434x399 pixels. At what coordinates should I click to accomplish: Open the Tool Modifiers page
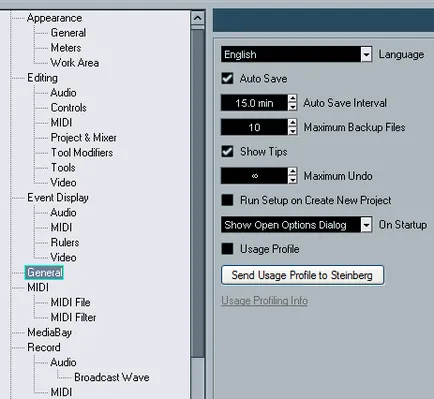[82, 153]
